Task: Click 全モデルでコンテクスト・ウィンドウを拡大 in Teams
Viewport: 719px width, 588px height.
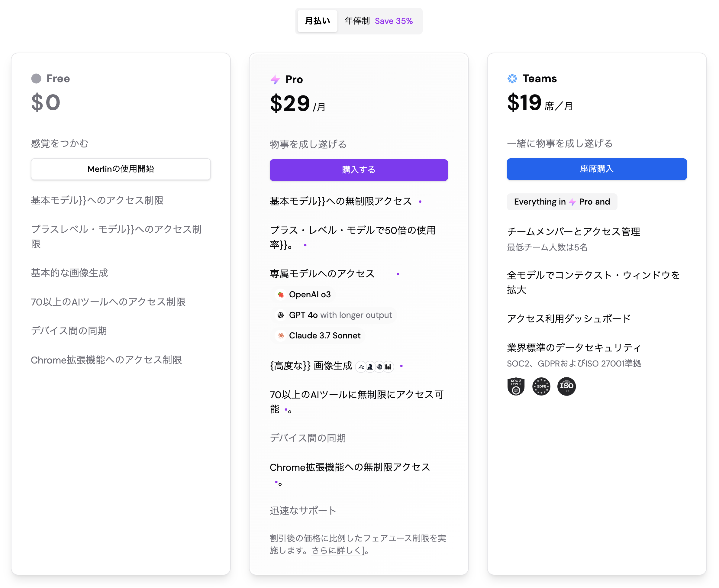Action: 594,283
